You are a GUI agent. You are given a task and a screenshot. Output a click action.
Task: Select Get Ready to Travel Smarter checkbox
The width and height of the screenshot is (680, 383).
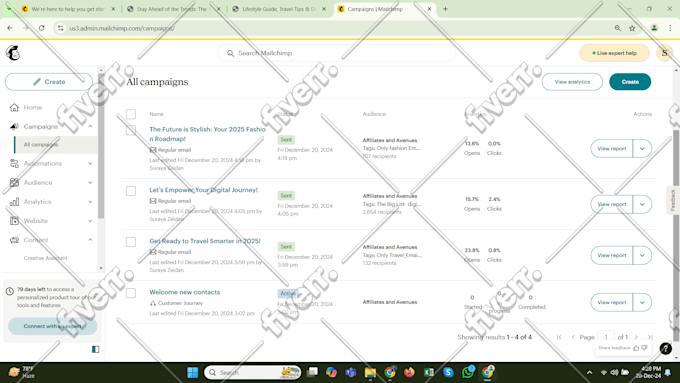pyautogui.click(x=131, y=242)
